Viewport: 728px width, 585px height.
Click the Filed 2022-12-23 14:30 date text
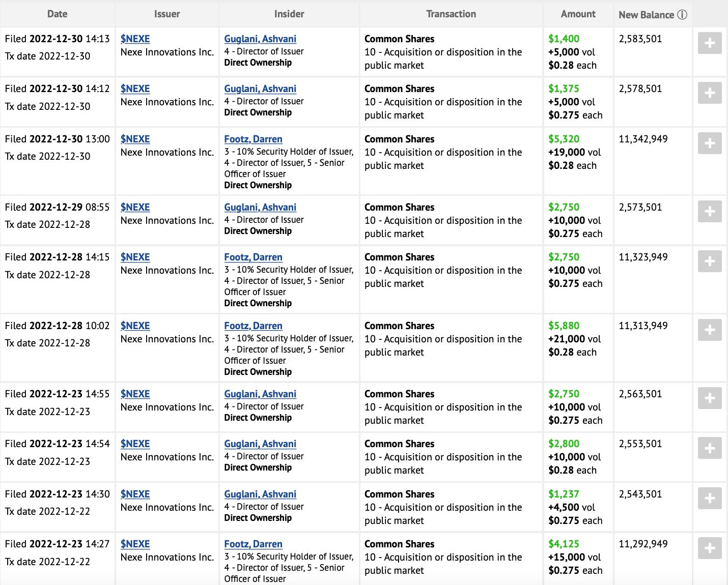(57, 494)
